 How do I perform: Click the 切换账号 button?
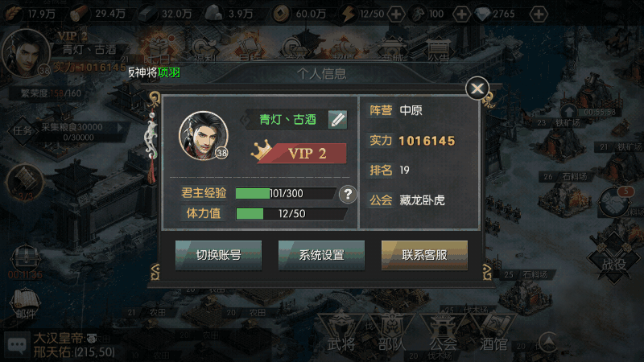tap(218, 255)
